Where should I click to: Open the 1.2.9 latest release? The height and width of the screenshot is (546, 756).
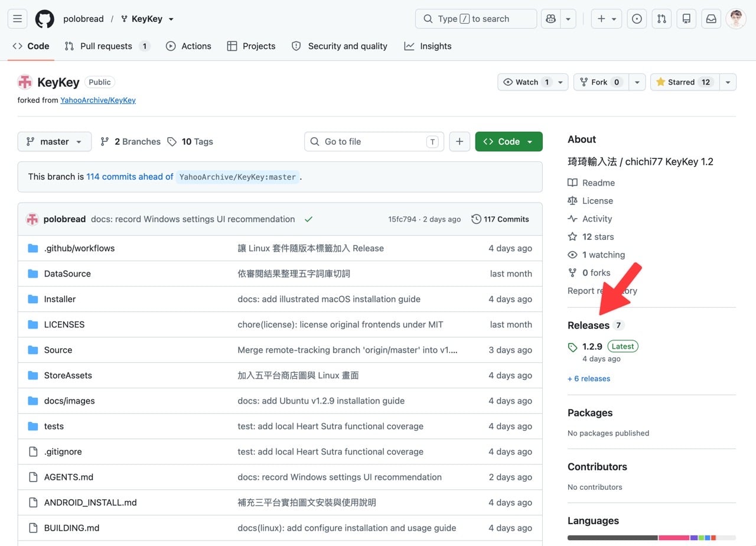pyautogui.click(x=592, y=347)
